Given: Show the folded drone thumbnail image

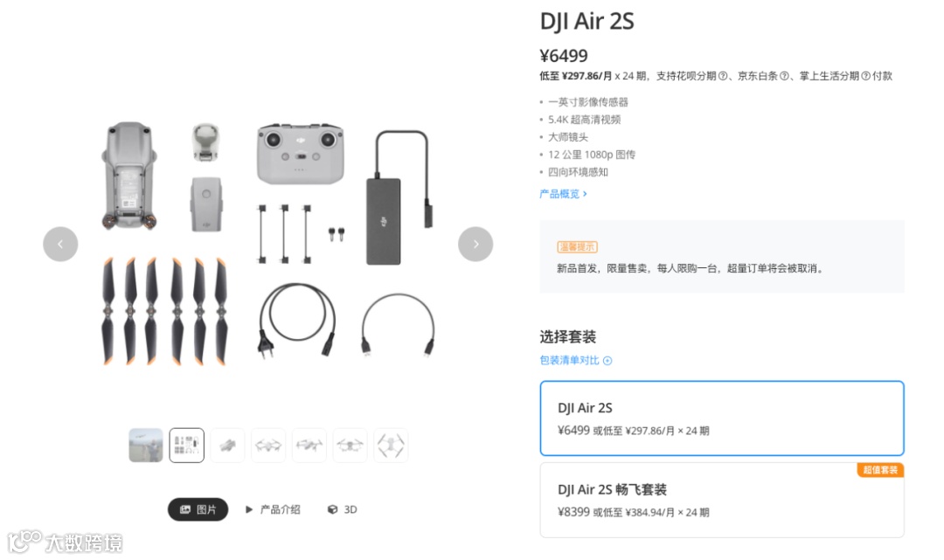Looking at the screenshot, I should point(227,445).
